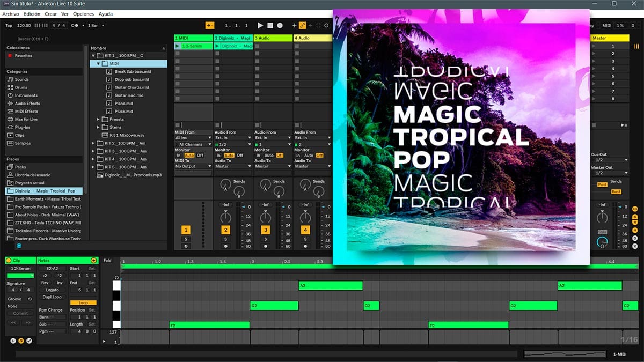Launch Master scene 1
The width and height of the screenshot is (644, 362).
click(x=594, y=46)
